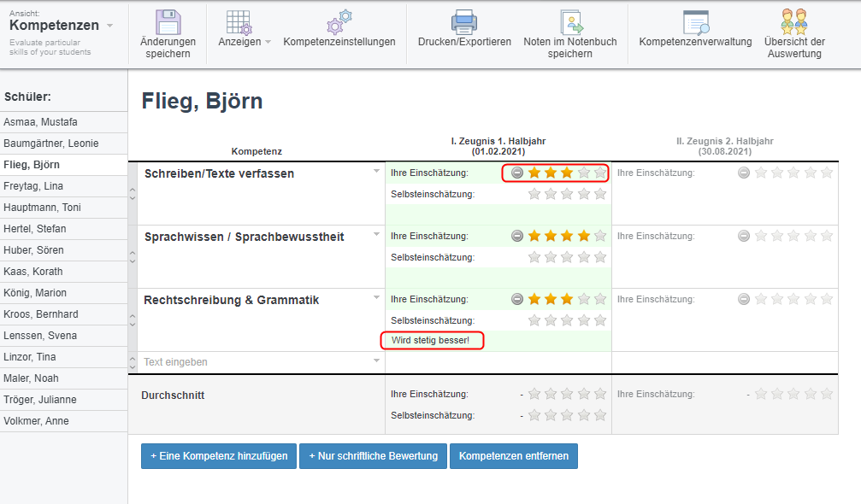The height and width of the screenshot is (504, 861).
Task: Click the Schreiben/Texte verfassen competence name
Action: pyautogui.click(x=219, y=174)
